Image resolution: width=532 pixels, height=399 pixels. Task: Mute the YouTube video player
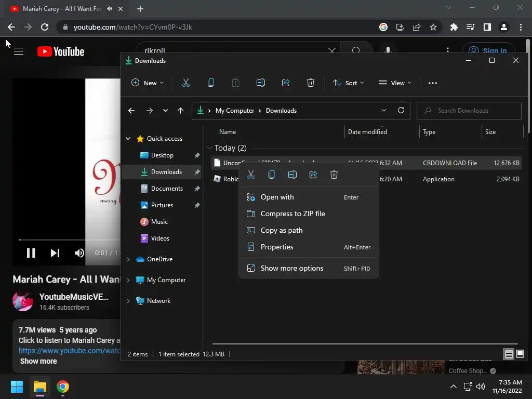pos(79,253)
